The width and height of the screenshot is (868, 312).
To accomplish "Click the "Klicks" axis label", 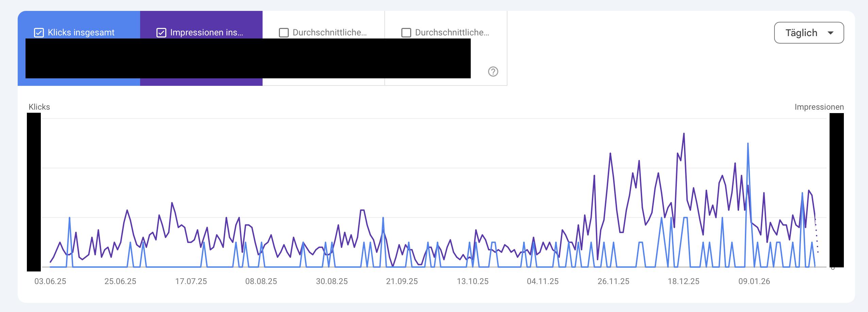I will (39, 107).
